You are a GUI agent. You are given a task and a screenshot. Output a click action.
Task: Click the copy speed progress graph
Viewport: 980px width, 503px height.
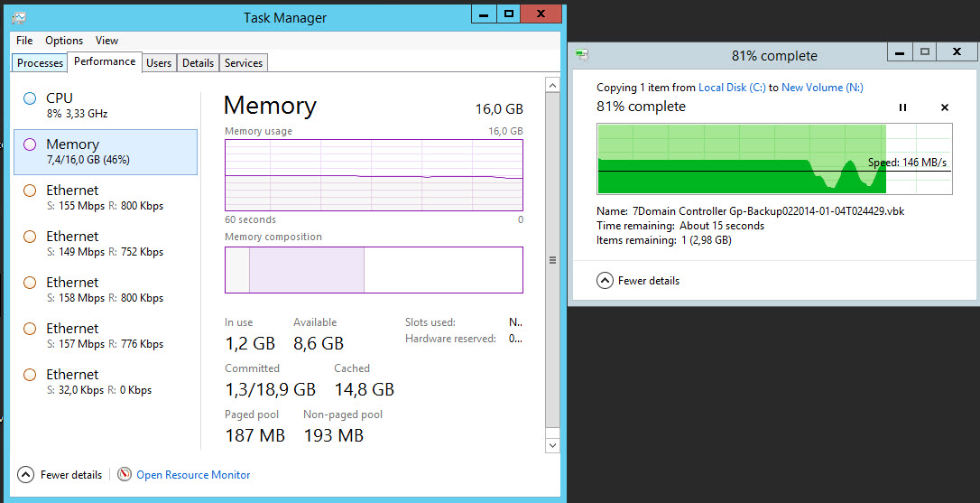click(x=774, y=159)
